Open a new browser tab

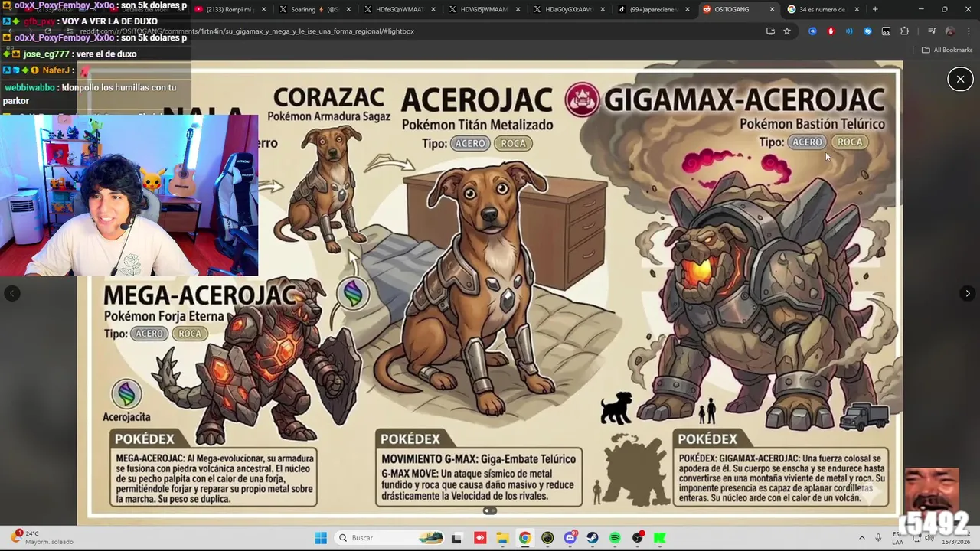coord(875,9)
